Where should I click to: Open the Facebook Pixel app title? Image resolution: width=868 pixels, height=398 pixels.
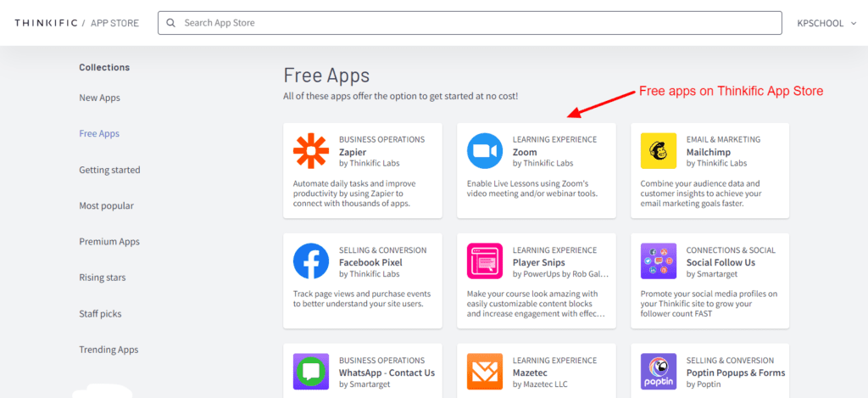pos(371,262)
